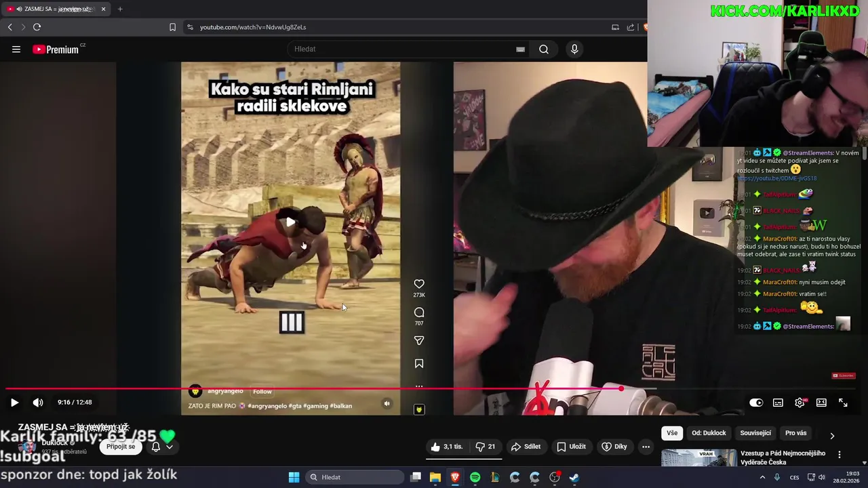
Task: Enter fullscreen mode
Action: [x=843, y=402]
